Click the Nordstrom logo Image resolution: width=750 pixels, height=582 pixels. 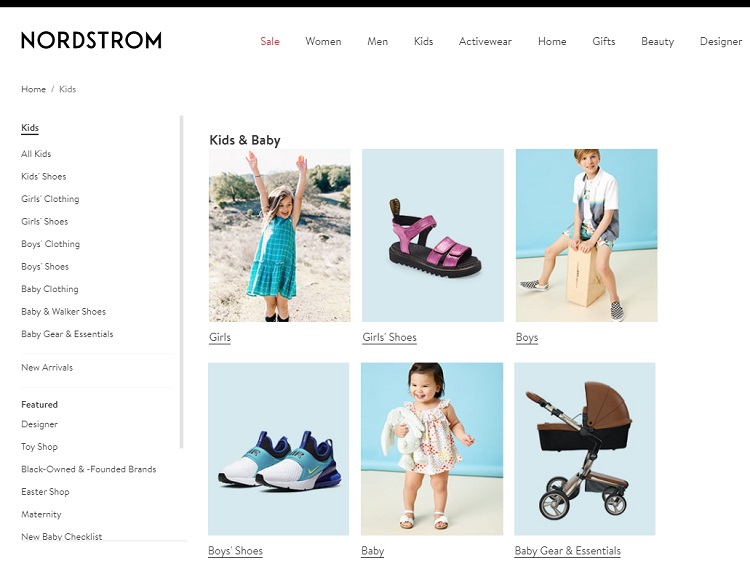point(91,40)
